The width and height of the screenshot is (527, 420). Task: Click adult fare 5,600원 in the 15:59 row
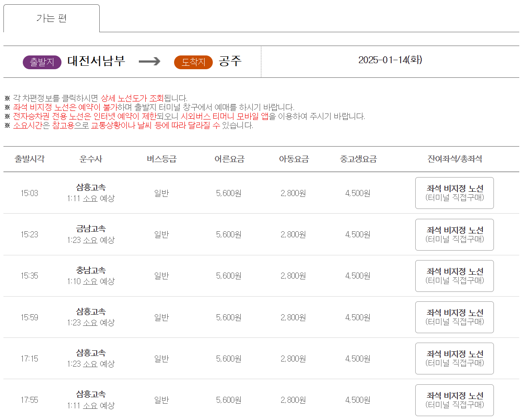pyautogui.click(x=229, y=317)
